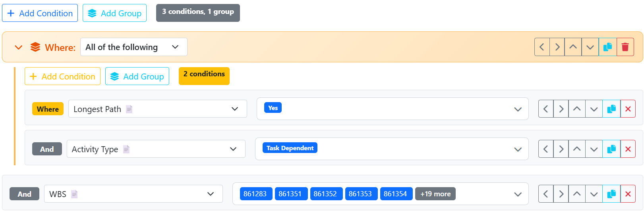Duplicate the Activity Type condition
Viewport: 644px width, 211px height.
[x=611, y=149]
